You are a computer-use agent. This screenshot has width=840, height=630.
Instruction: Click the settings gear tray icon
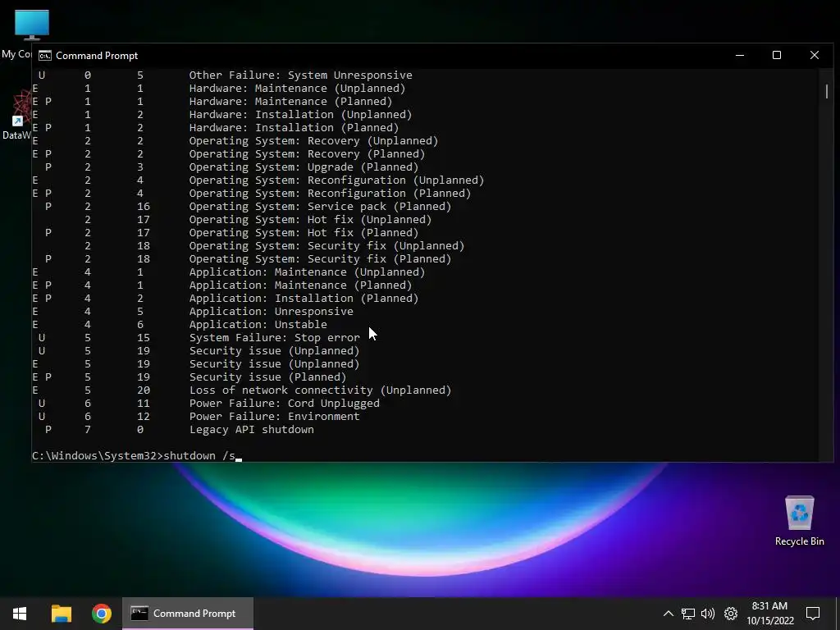731,614
